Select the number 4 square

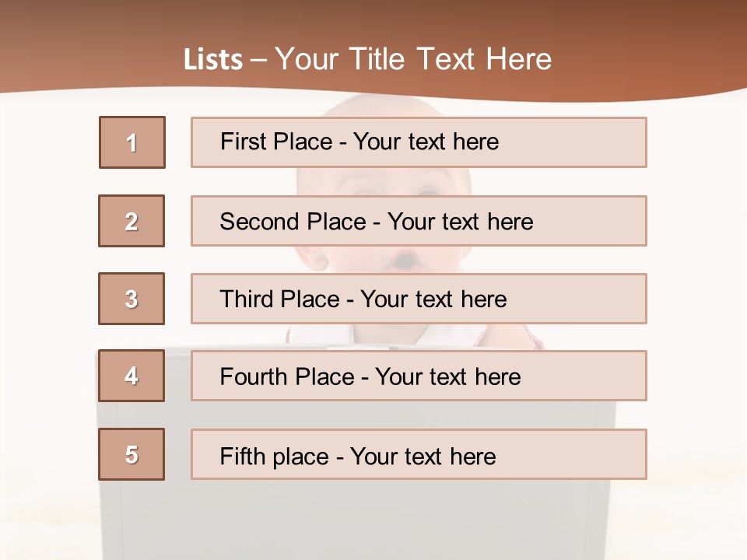(x=132, y=376)
